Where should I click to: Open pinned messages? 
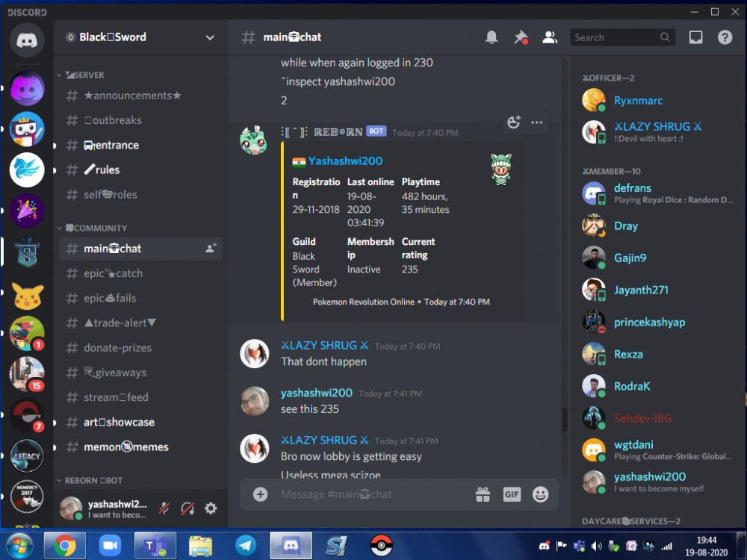521,37
